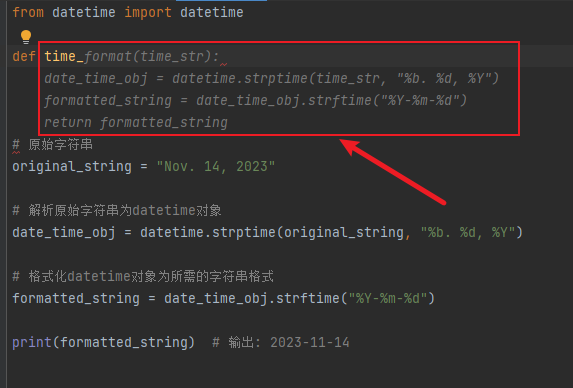Click the string "Nov. 14, 2023"

[x=216, y=167]
